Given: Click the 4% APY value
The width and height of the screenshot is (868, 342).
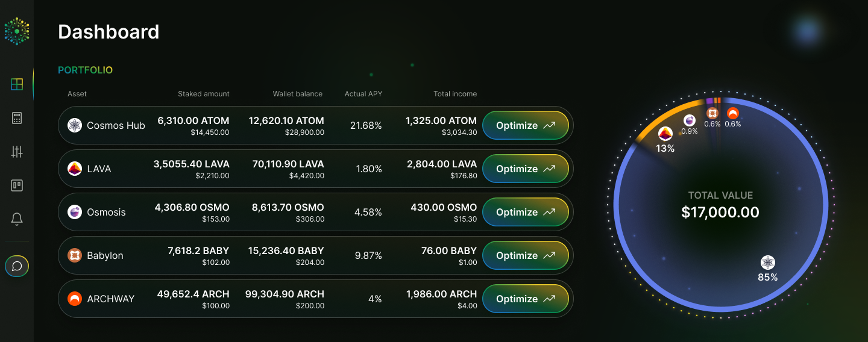Looking at the screenshot, I should point(375,299).
